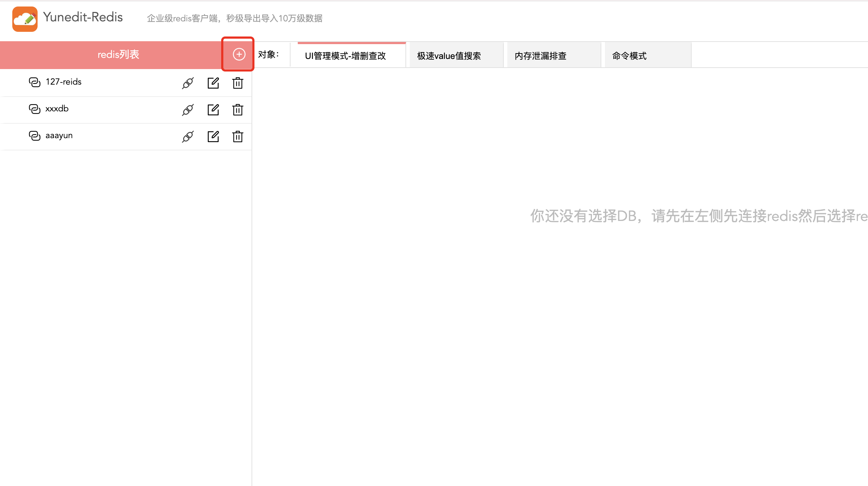Connect to 127-reids using plug icon

click(188, 83)
